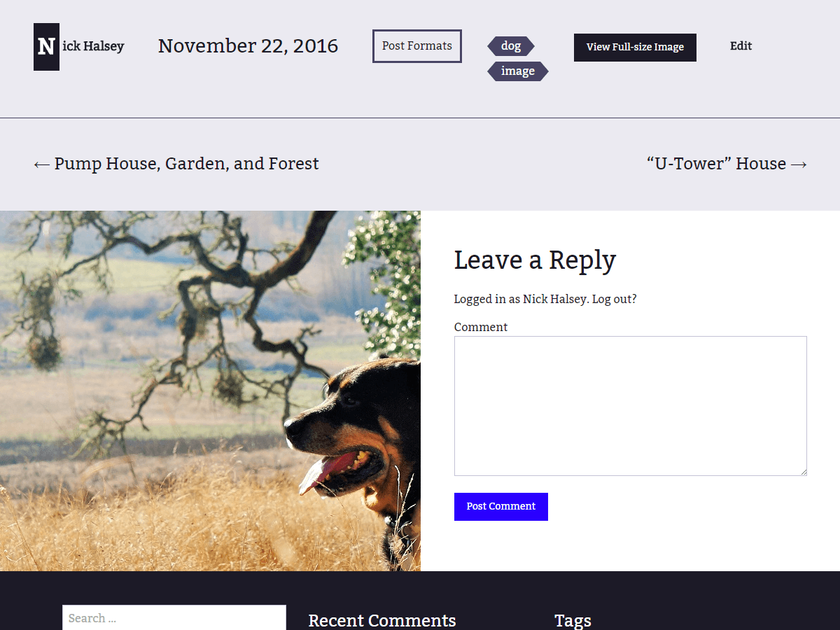Go to previous post Pump House, Garden, and Forest
Viewport: 840px width, 630px height.
(x=176, y=164)
